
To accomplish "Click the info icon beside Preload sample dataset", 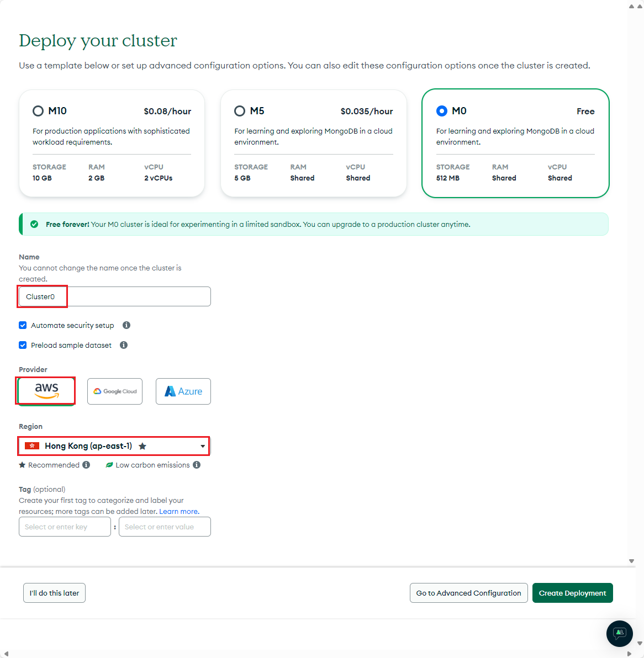I will pyautogui.click(x=124, y=345).
